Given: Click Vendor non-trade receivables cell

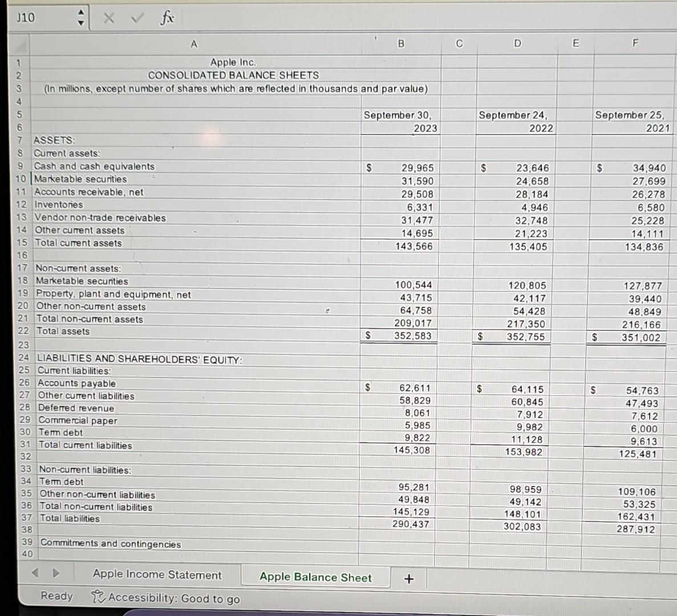Looking at the screenshot, I should point(100,217).
